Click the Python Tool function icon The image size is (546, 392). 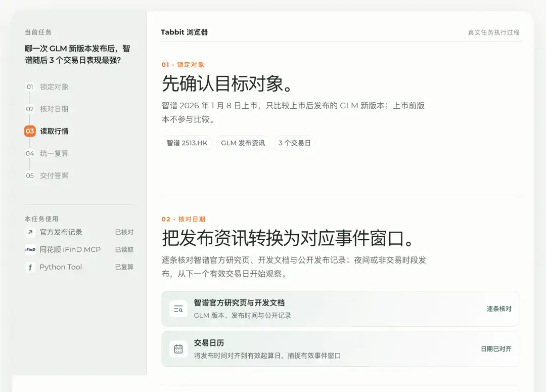[30, 267]
